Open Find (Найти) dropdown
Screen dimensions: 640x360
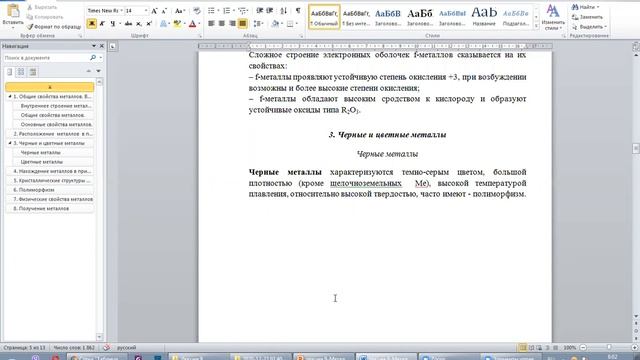(598, 7)
